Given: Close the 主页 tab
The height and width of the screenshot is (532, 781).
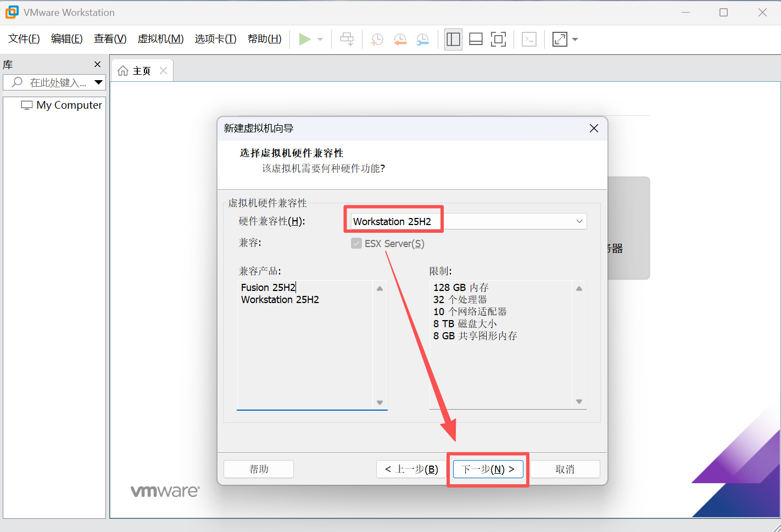Looking at the screenshot, I should [163, 70].
